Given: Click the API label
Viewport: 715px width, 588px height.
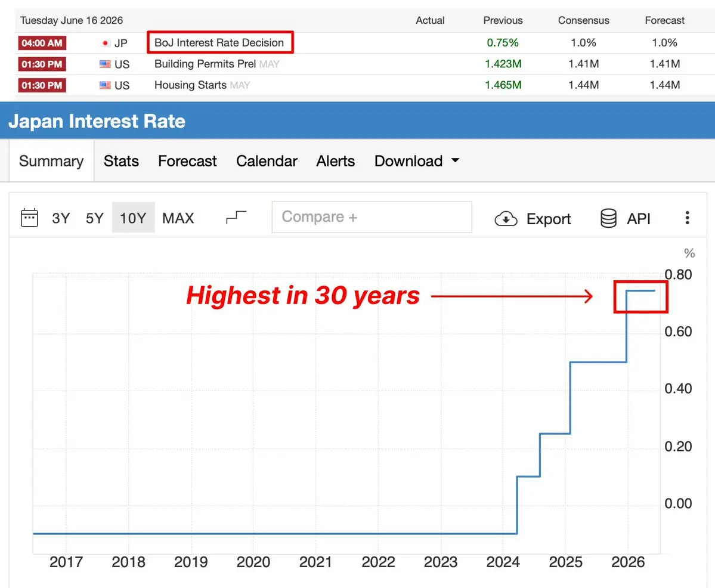Looking at the screenshot, I should [639, 219].
